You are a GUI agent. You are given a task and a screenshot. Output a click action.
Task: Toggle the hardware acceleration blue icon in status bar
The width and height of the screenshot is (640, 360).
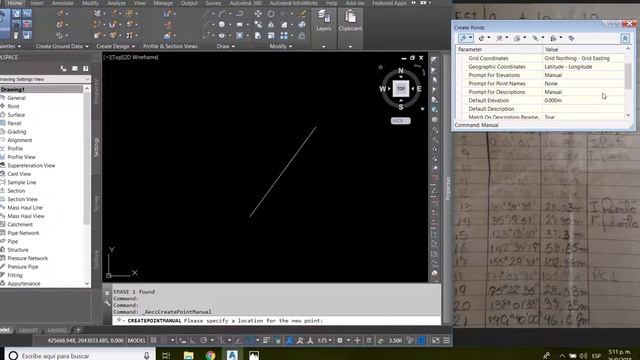[x=422, y=340]
